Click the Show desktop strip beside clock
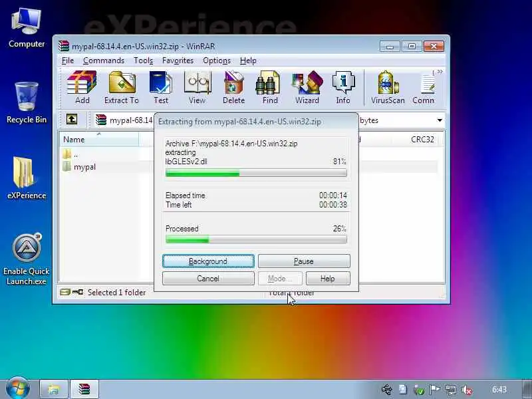This screenshot has width=532, height=399. point(526,389)
